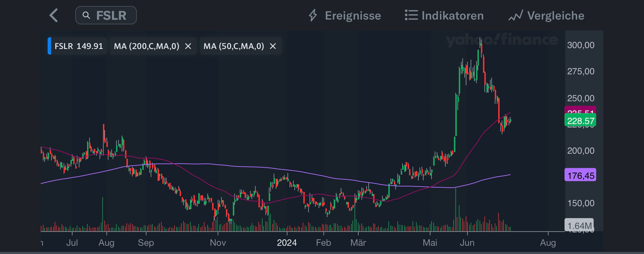Screen dimensions: 644x254
Task: Select the MA (200,C,MA,0) label
Action: pyautogui.click(x=146, y=46)
